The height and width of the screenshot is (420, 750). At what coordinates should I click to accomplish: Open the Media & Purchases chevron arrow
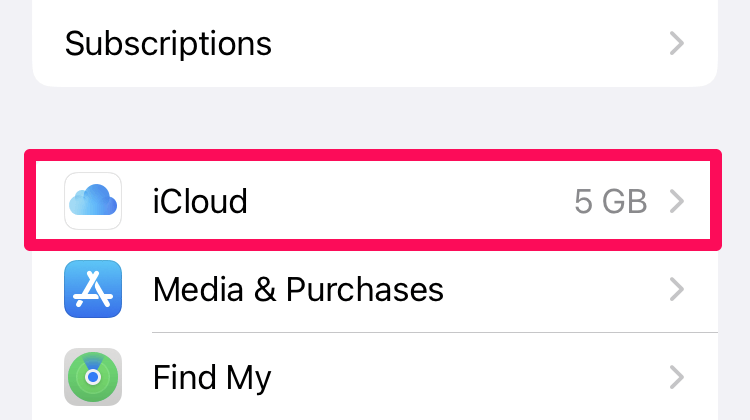click(x=676, y=289)
